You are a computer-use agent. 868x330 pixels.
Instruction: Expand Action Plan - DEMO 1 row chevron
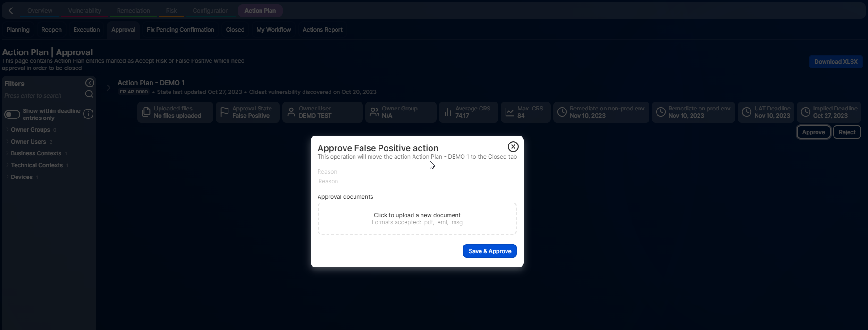(x=108, y=88)
